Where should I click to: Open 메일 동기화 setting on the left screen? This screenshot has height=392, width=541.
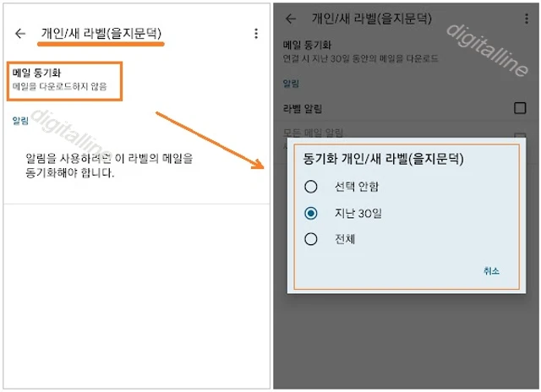coord(64,81)
